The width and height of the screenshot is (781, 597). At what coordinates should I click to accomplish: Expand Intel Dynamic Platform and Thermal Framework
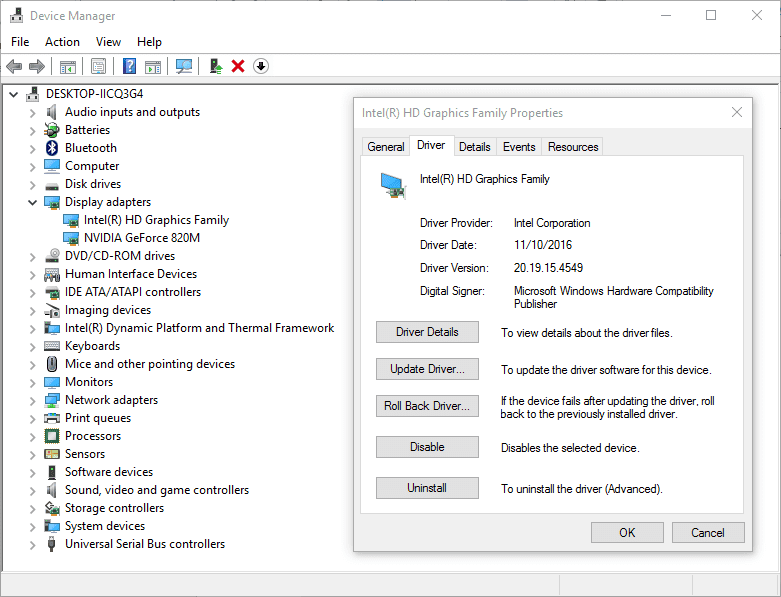[32, 329]
